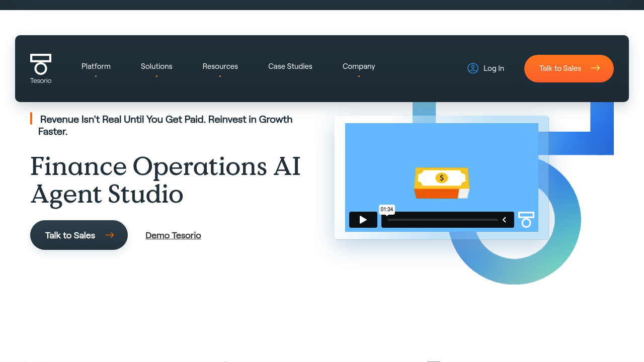The height and width of the screenshot is (362, 644).
Task: Click the arrow icon in the orange button
Action: 595,68
